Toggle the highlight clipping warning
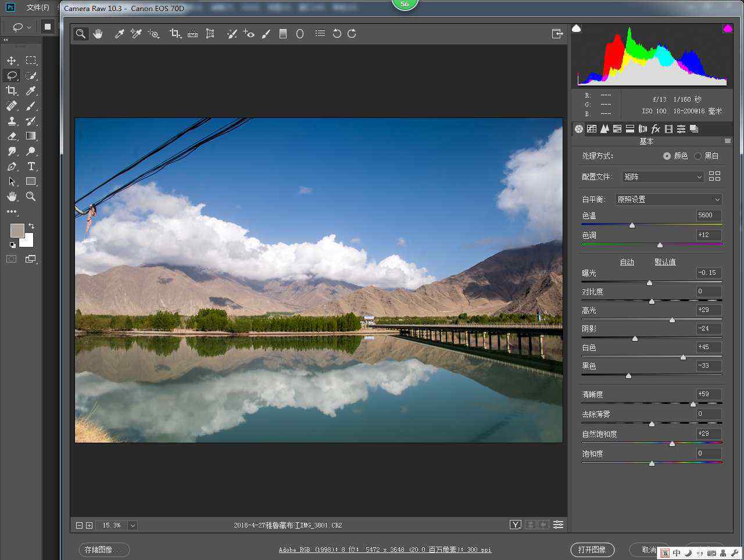 tap(727, 28)
